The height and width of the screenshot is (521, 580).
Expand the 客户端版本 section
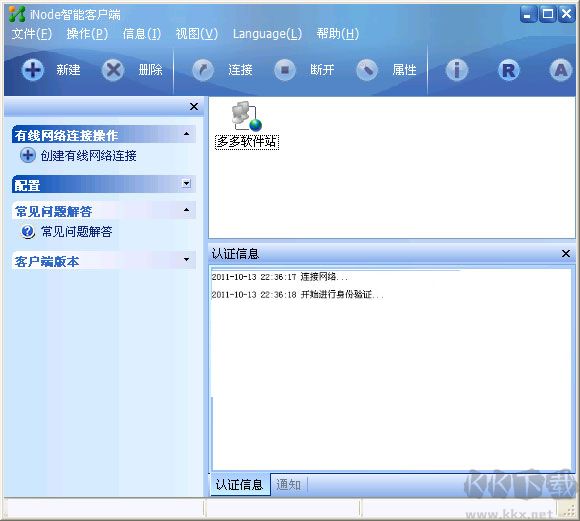click(187, 260)
